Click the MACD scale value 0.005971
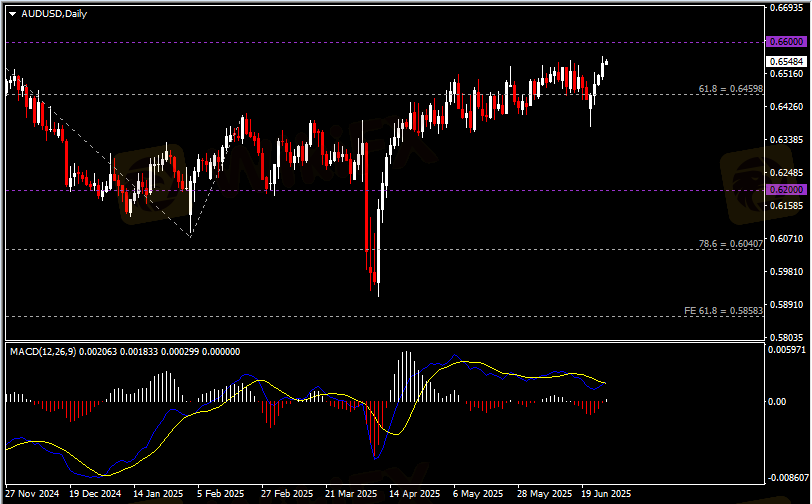The image size is (812, 504). (x=787, y=350)
